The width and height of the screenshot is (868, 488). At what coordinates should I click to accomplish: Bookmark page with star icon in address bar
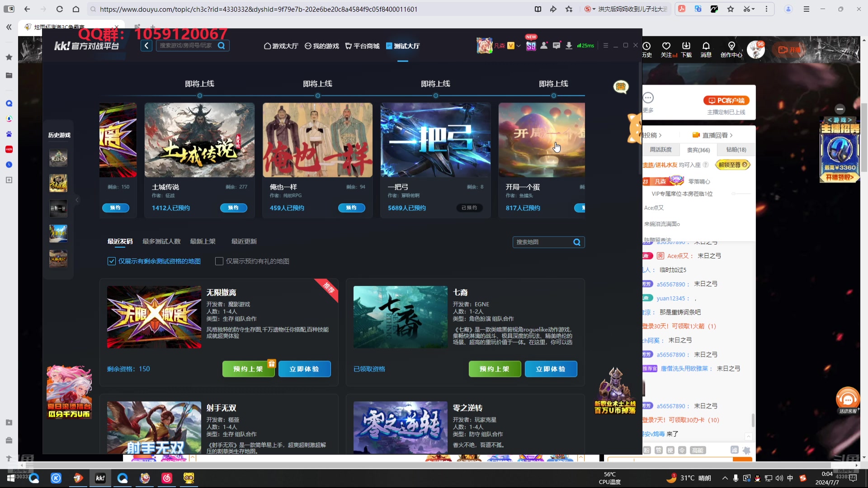569,9
